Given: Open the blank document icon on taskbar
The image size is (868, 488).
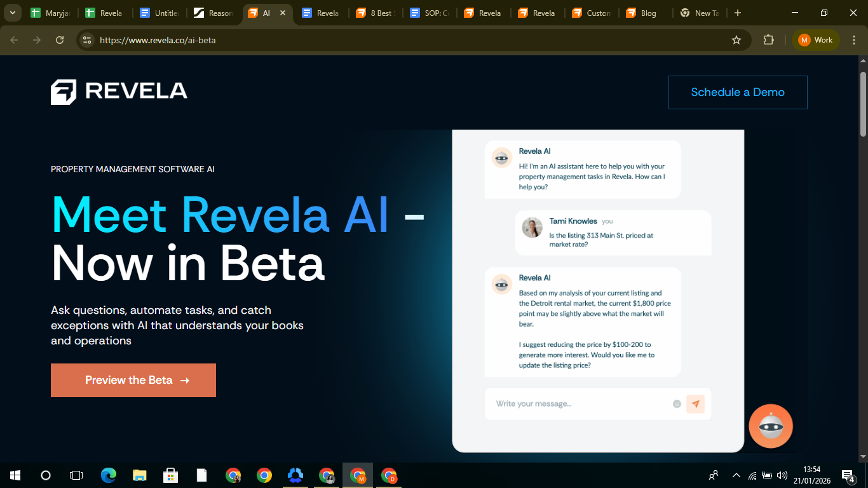Looking at the screenshot, I should point(202,475).
